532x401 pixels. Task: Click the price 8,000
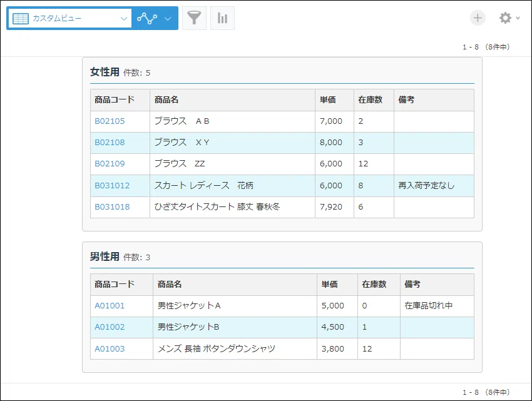(x=331, y=143)
